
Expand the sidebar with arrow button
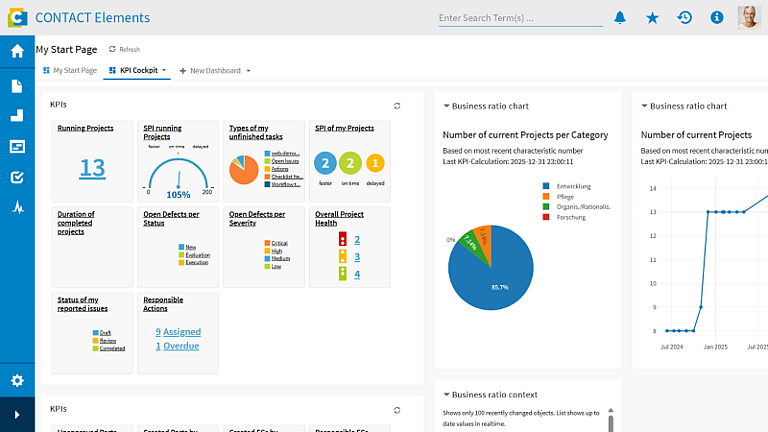(17, 415)
